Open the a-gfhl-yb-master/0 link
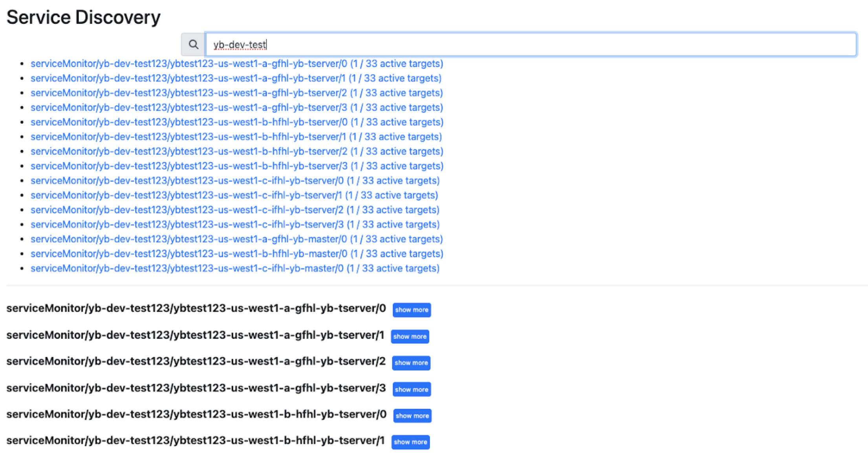Screen dimensions: 868x455 [236, 239]
